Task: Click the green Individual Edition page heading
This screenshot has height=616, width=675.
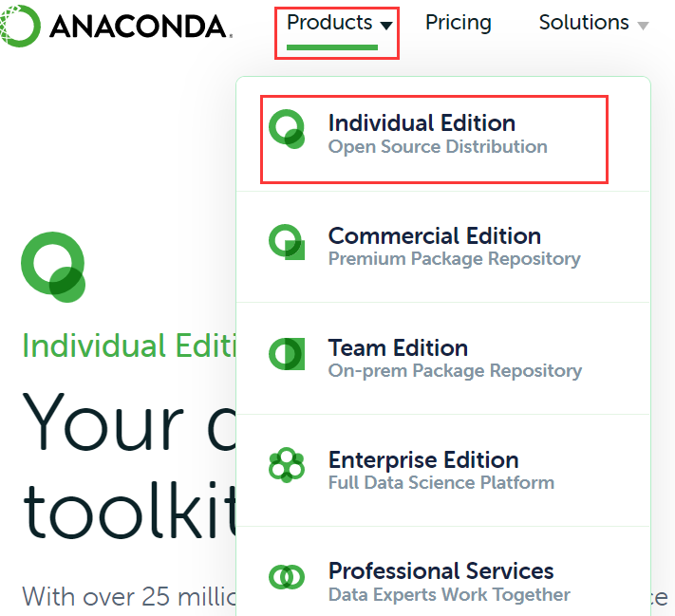Action: (129, 345)
